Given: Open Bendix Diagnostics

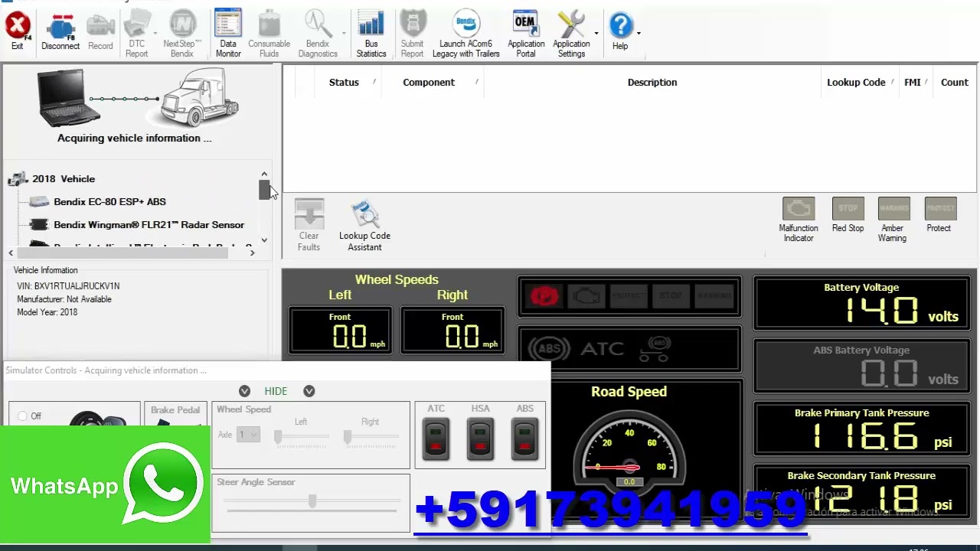Looking at the screenshot, I should coord(318,34).
